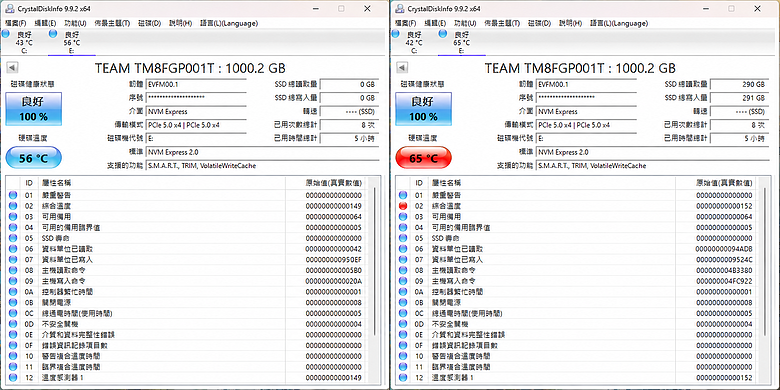
Task: Select the E: 56 °C disk tab
Action: click(71, 42)
